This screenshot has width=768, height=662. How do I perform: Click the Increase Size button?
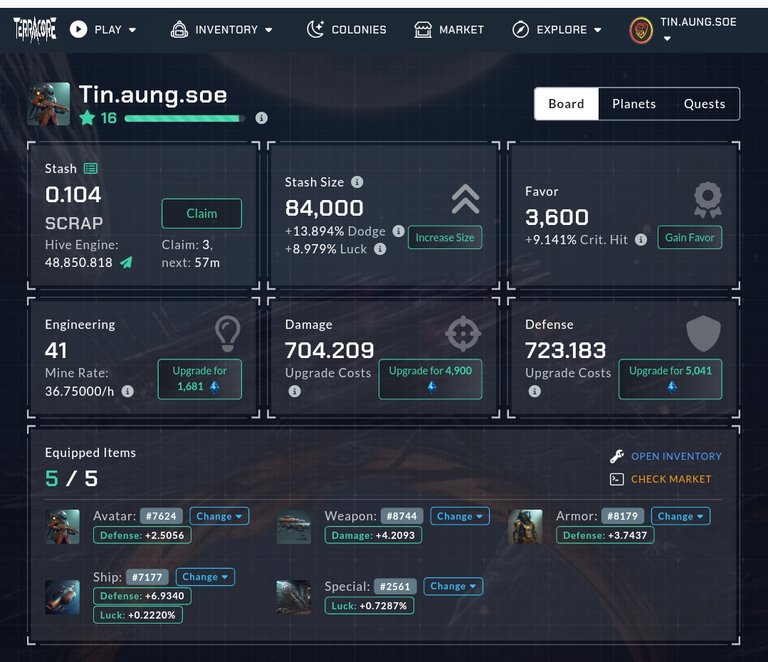[445, 237]
